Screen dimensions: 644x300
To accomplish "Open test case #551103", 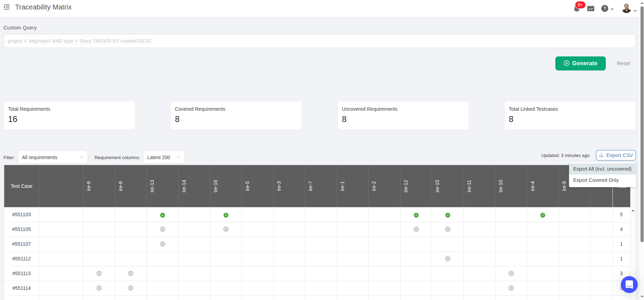I will click(21, 214).
